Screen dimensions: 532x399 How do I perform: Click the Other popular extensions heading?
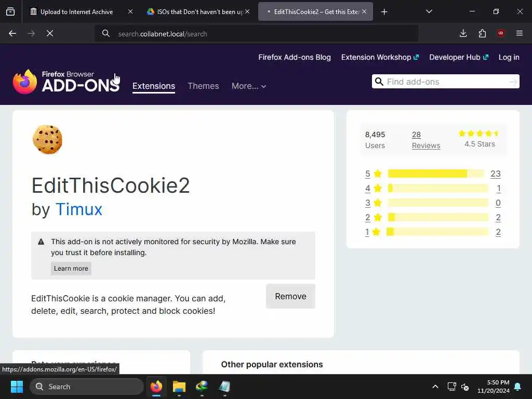272,364
